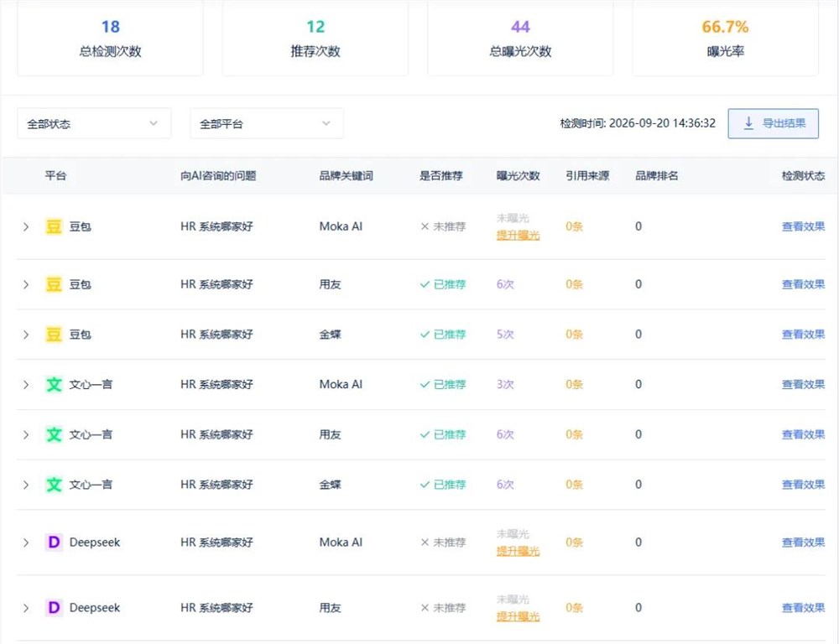
Task: Expand the 文心一言 Moka AI row chevron
Action: (26, 385)
